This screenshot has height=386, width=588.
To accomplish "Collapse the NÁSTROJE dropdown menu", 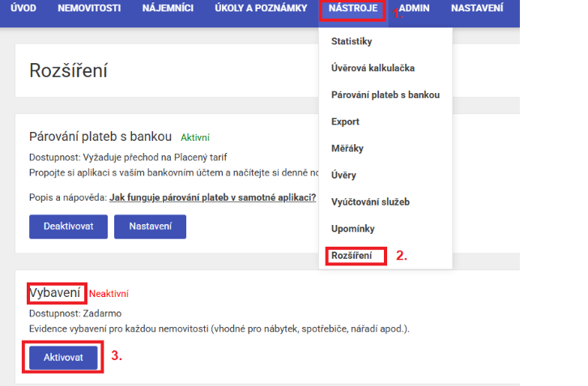I will [352, 9].
